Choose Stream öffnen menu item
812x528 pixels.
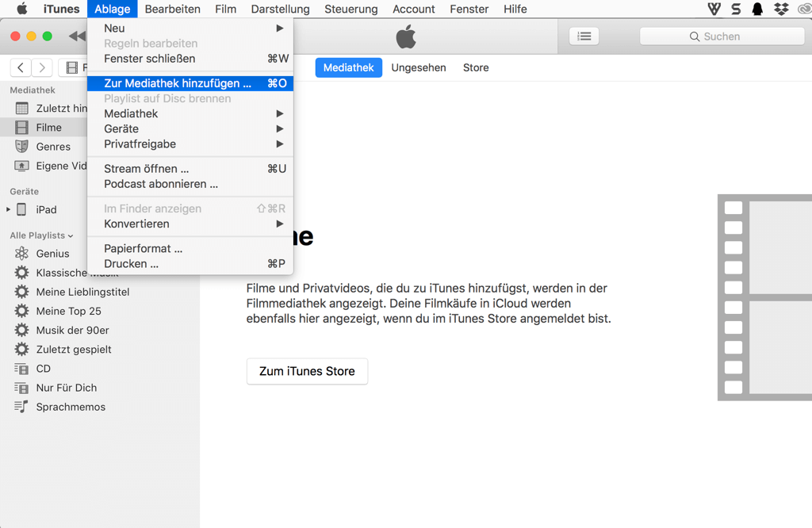pyautogui.click(x=190, y=169)
